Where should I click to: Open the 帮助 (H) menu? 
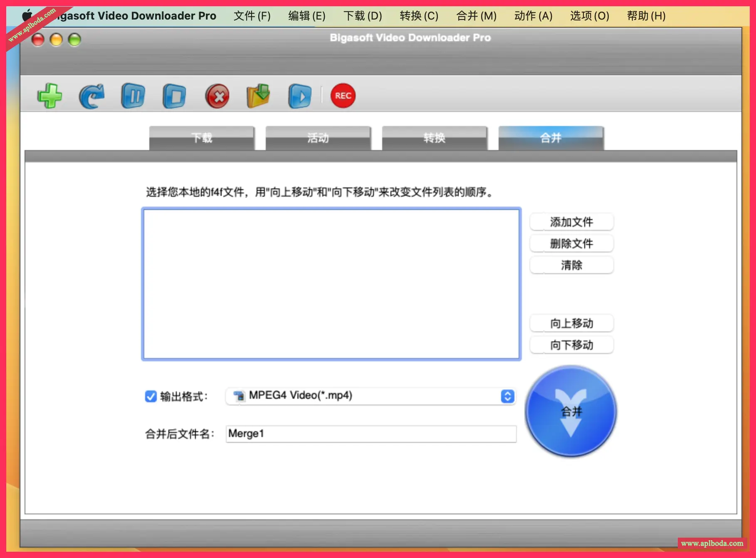click(x=646, y=16)
